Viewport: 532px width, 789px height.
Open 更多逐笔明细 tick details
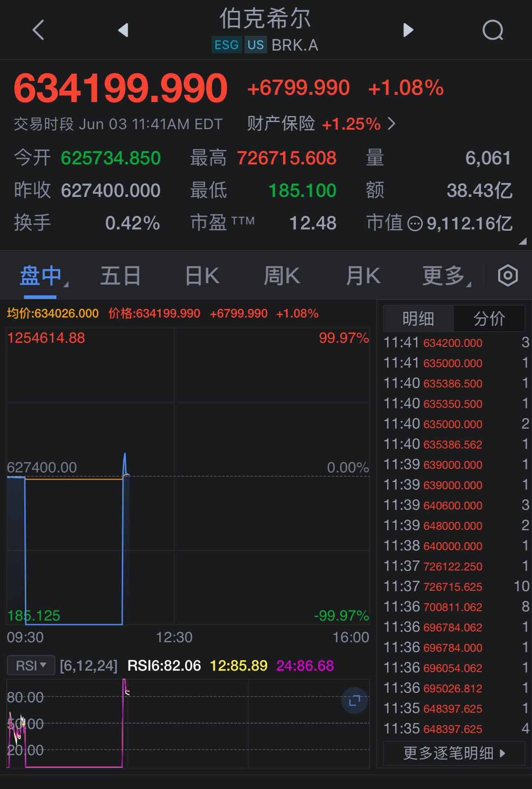coord(453,753)
